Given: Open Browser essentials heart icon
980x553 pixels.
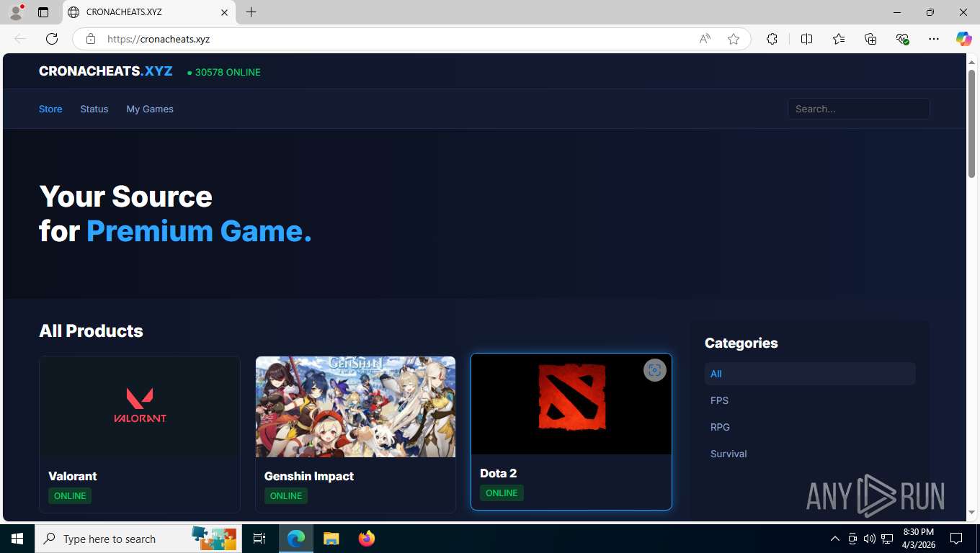Looking at the screenshot, I should [x=902, y=39].
